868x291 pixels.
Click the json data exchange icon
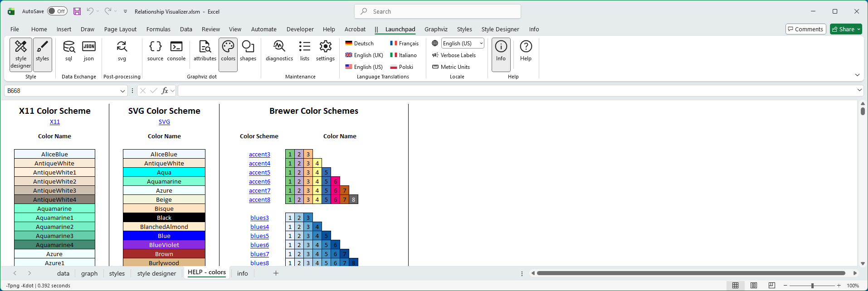tap(89, 51)
